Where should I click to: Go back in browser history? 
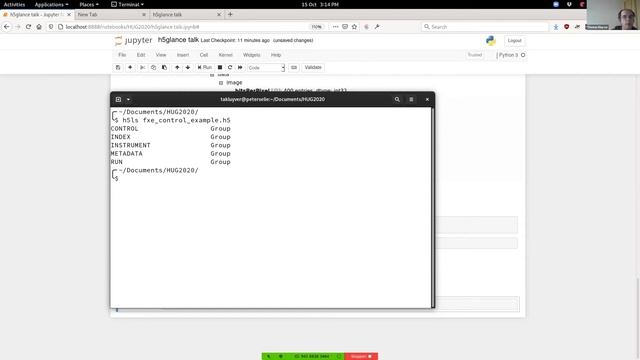(7, 27)
